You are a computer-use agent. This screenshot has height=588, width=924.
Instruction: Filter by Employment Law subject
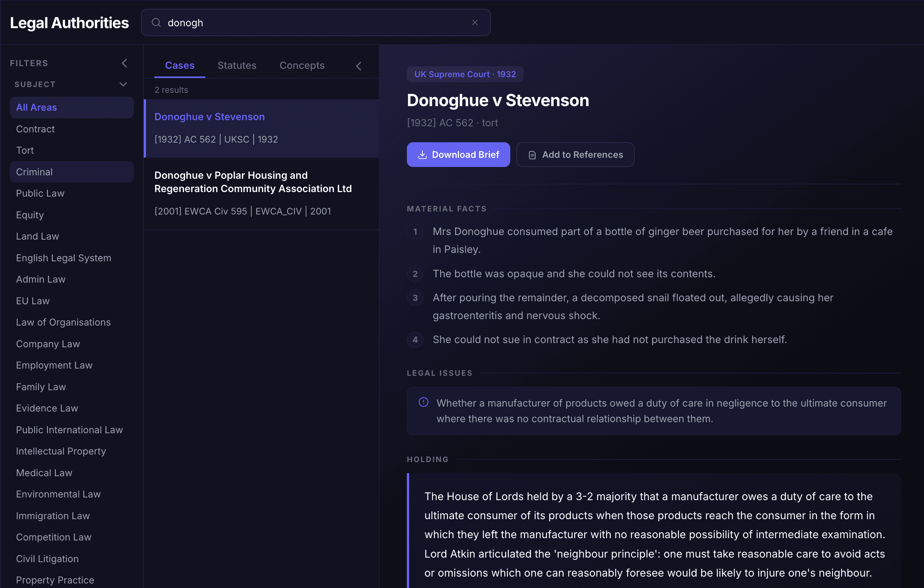pyautogui.click(x=72, y=366)
